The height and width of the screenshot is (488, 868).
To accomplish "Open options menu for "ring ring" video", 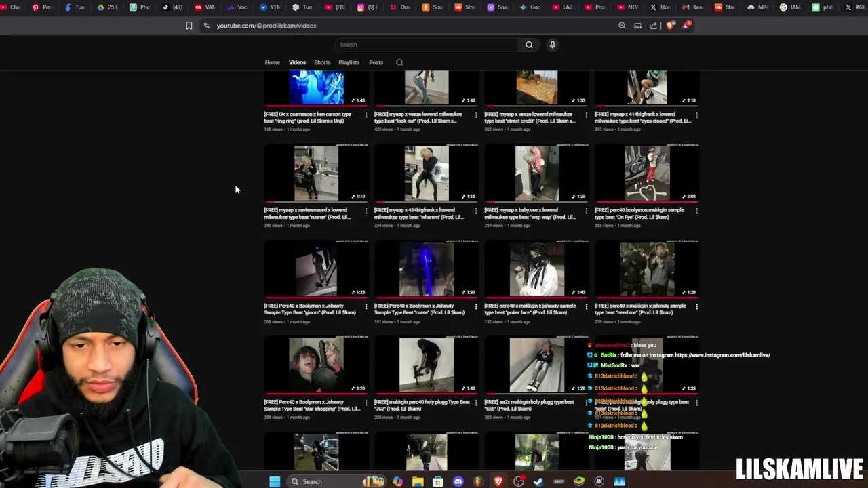I will [x=366, y=115].
